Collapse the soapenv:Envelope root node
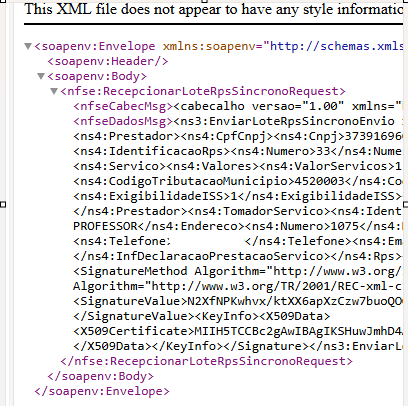408x406 pixels. [x=28, y=46]
